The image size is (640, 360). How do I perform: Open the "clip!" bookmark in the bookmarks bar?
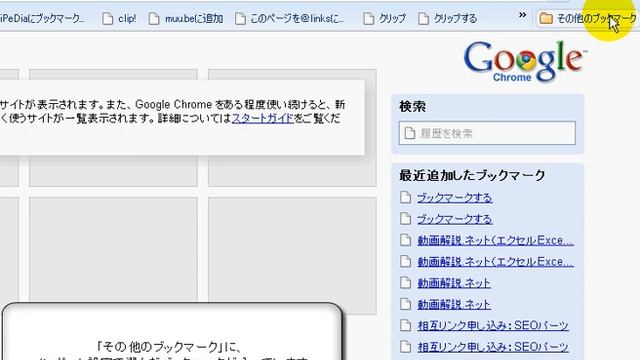click(x=119, y=18)
